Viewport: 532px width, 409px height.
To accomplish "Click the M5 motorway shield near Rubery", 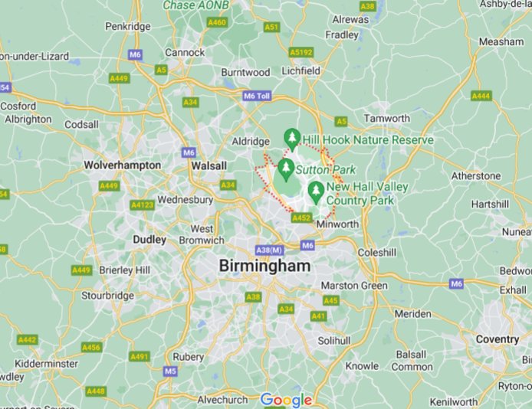I will [x=170, y=371].
